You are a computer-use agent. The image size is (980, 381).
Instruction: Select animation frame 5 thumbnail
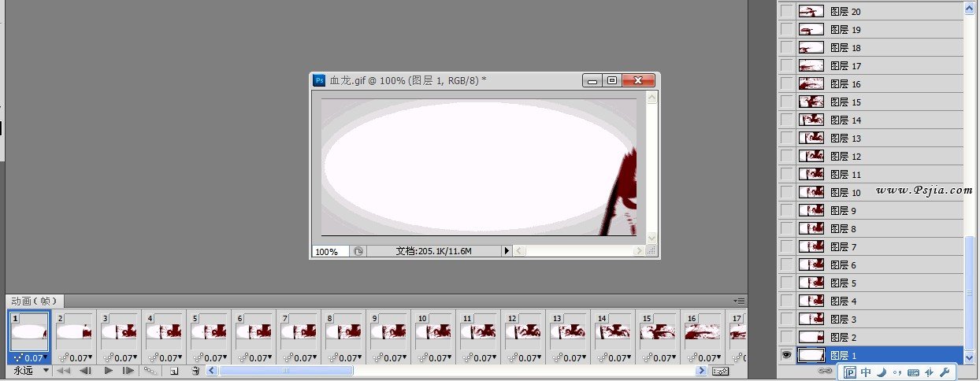tap(210, 331)
